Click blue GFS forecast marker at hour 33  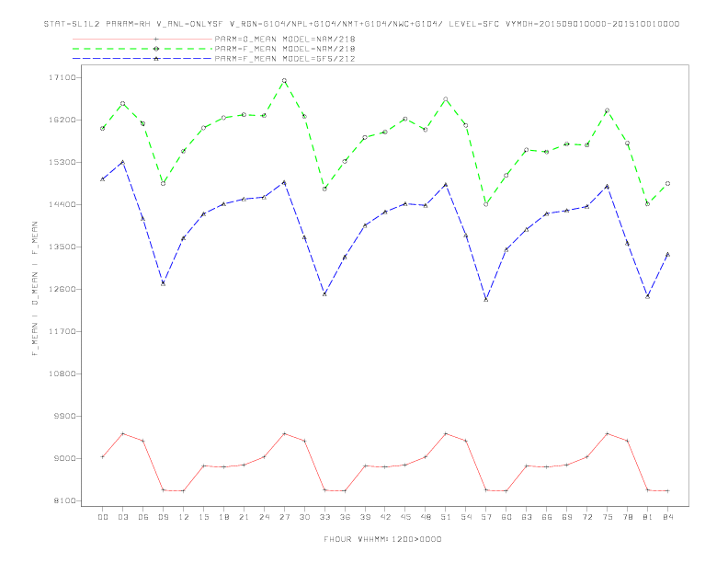324,294
